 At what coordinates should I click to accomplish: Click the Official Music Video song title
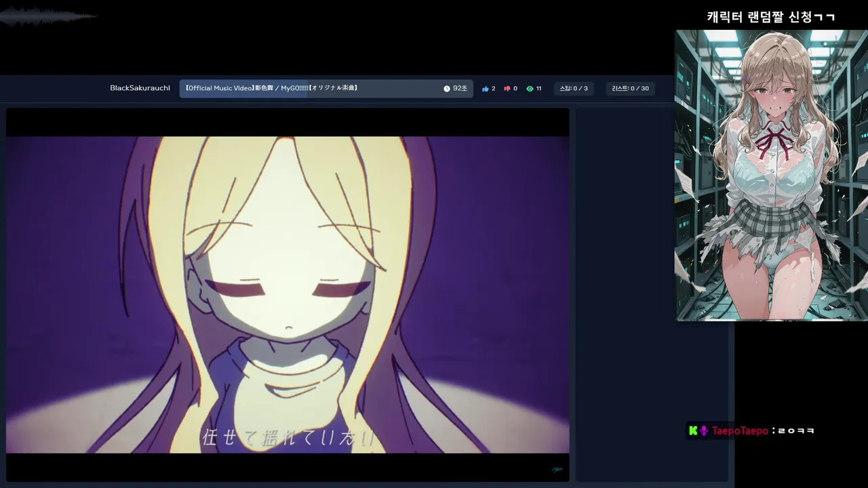pos(271,88)
